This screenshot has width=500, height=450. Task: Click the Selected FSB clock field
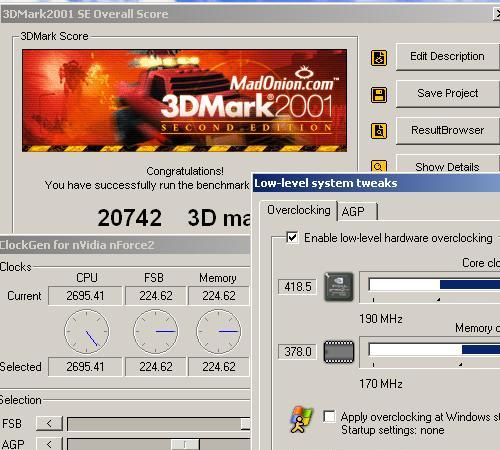(x=156, y=367)
